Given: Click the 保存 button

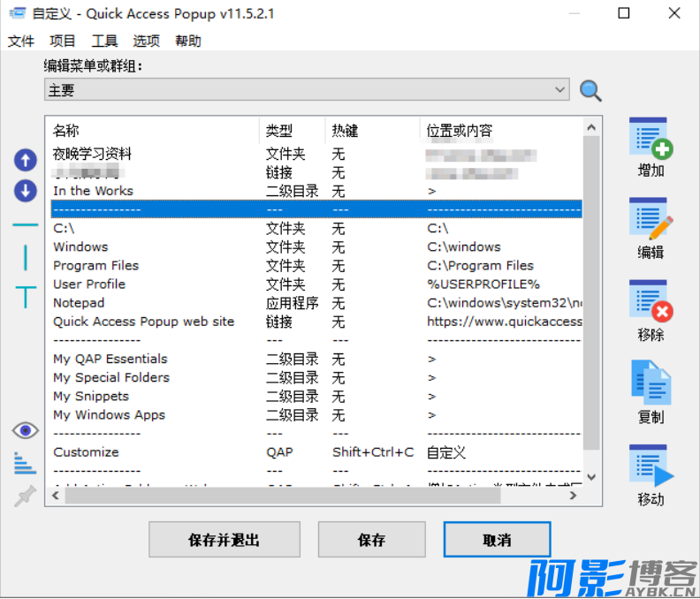Looking at the screenshot, I should (371, 540).
